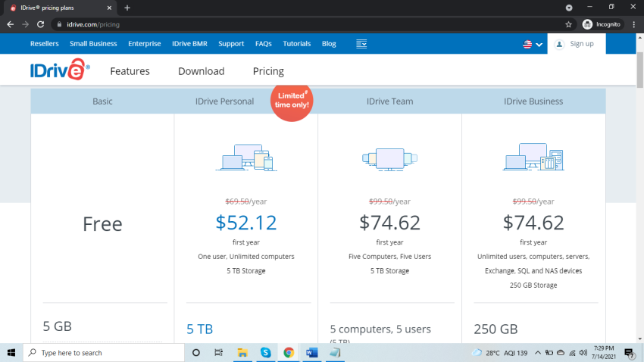Click the Wi-Fi network icon
This screenshot has width=644, height=362.
pos(572,353)
